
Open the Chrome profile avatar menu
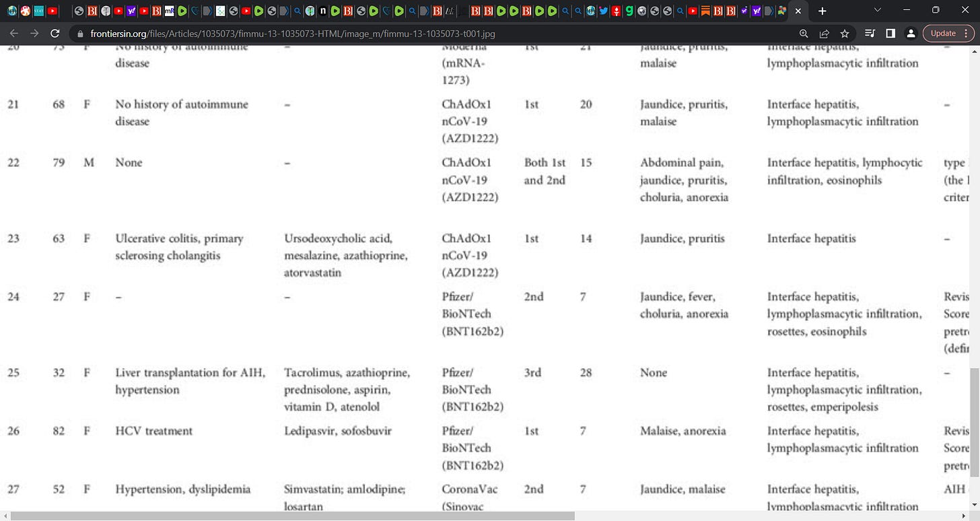910,34
